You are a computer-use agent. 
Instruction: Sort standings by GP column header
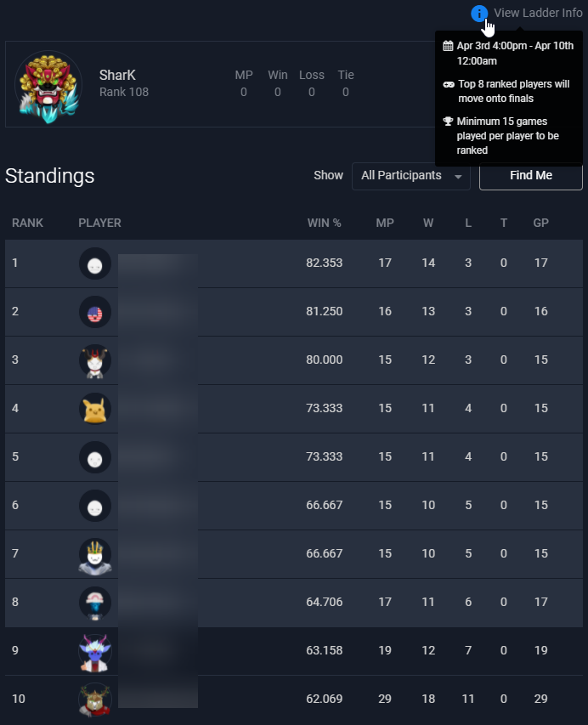tap(541, 223)
